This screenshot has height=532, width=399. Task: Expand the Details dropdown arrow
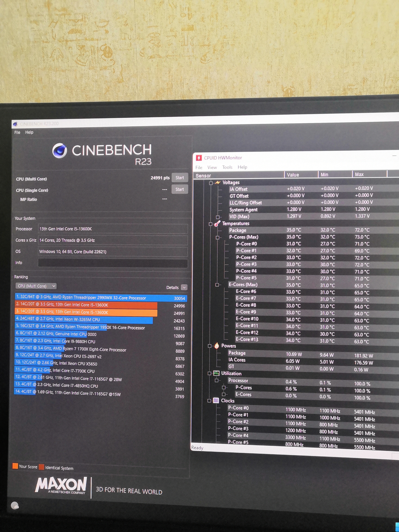[184, 287]
